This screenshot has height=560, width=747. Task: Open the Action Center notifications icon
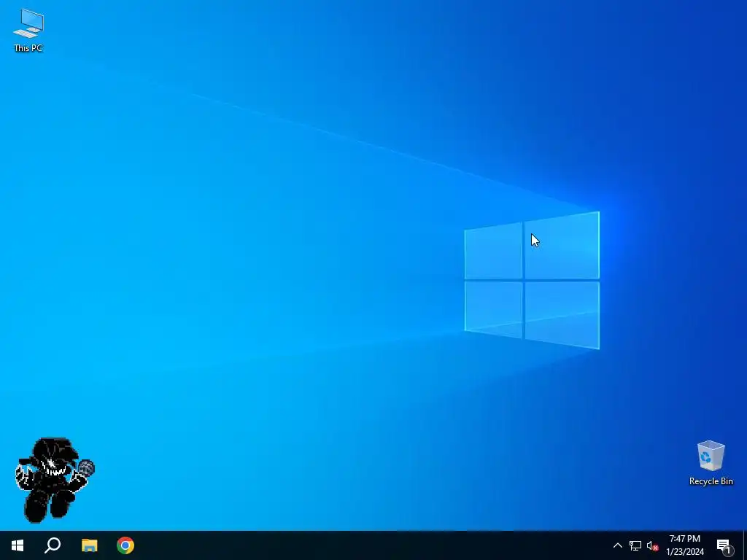pyautogui.click(x=724, y=545)
